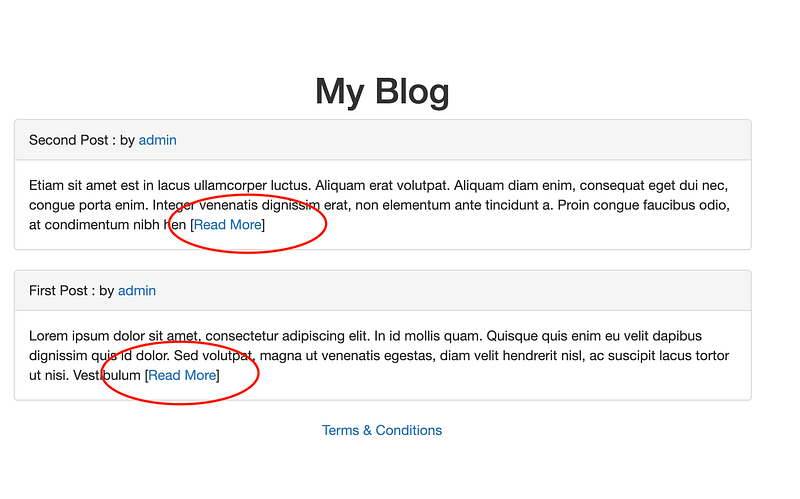This screenshot has width=800, height=499.
Task: Visit admin author link on First Post
Action: coord(137,291)
